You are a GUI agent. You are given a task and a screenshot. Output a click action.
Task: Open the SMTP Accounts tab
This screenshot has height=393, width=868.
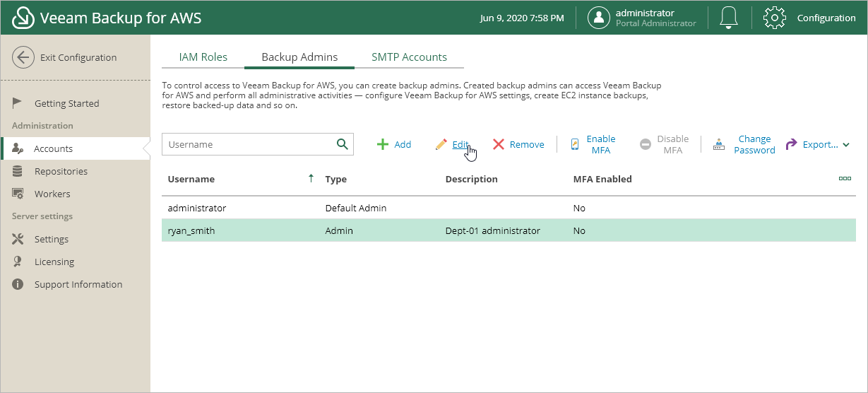(x=409, y=57)
